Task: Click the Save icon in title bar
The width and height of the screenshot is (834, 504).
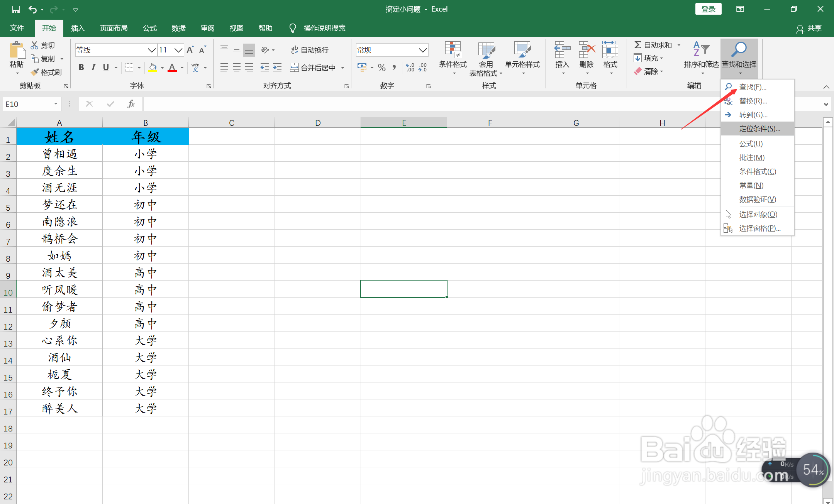Action: 16,9
